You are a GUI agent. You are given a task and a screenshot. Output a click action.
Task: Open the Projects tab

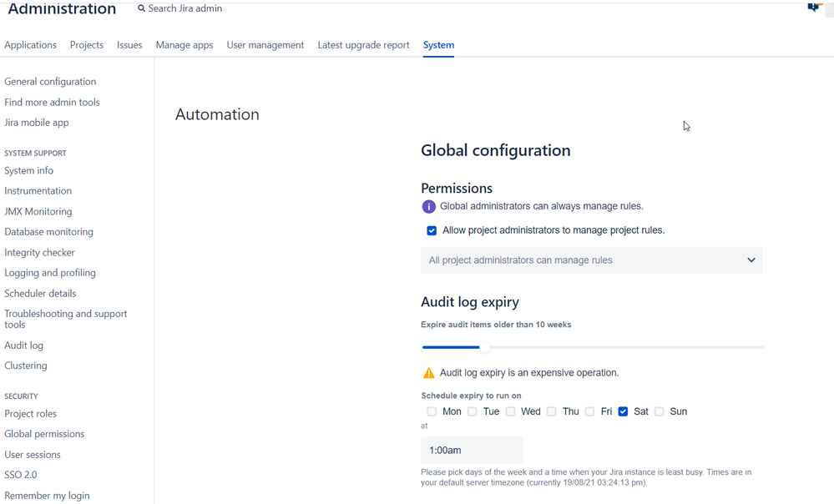coord(87,45)
